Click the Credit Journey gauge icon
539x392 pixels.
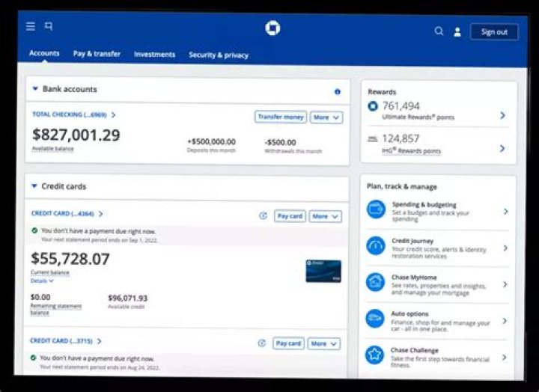coord(376,245)
